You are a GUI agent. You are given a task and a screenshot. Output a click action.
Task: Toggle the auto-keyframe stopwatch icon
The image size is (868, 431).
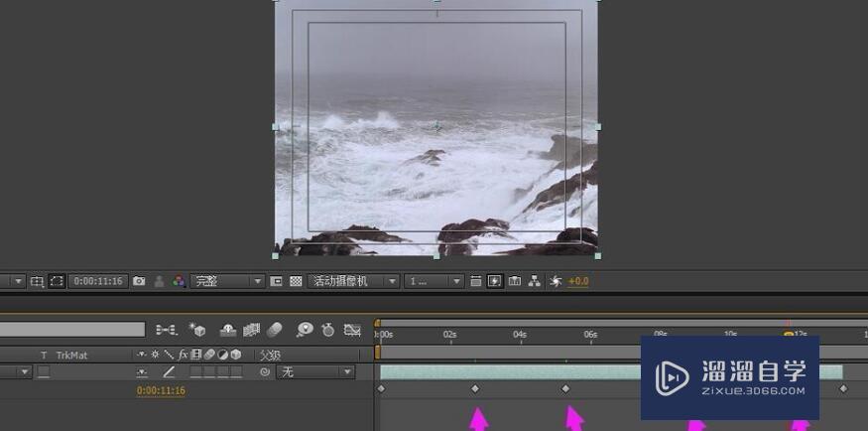pos(328,330)
